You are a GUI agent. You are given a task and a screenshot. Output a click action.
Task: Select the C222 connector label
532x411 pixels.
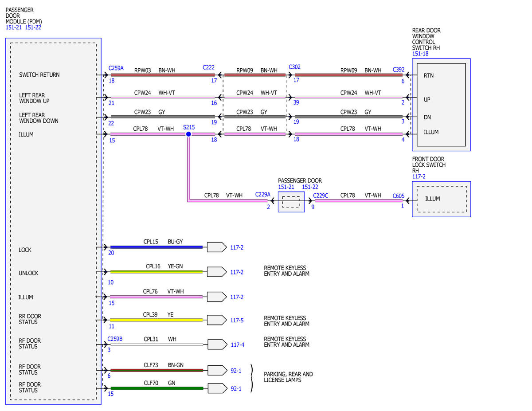(x=209, y=67)
